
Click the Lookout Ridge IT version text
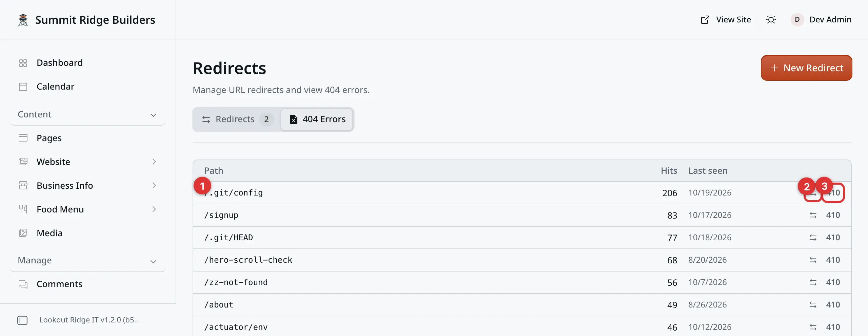pyautogui.click(x=90, y=320)
